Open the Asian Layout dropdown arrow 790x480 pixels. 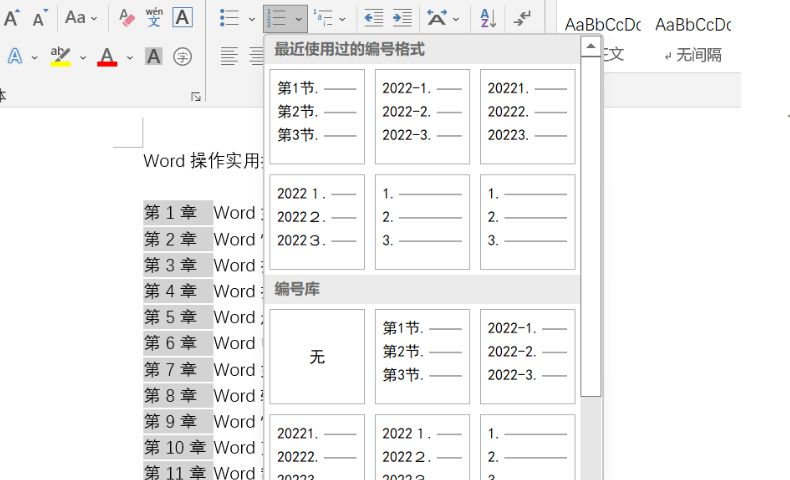(x=456, y=19)
